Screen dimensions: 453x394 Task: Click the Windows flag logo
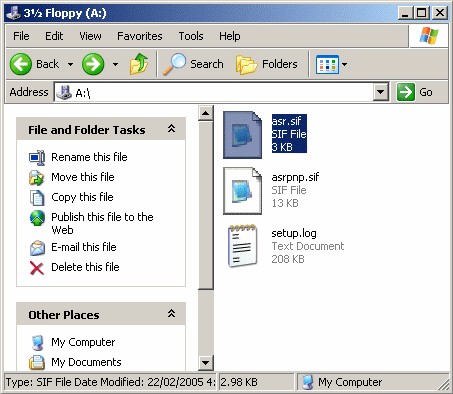429,36
